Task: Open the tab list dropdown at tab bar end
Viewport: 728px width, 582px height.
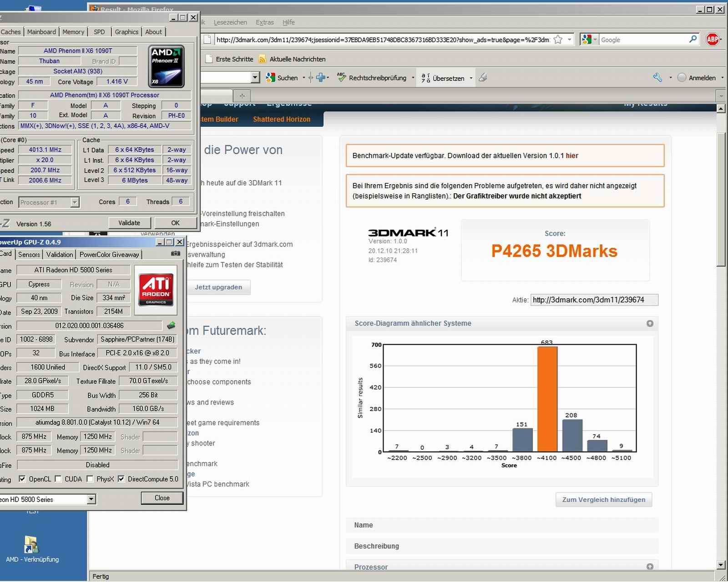Action: coord(721,95)
